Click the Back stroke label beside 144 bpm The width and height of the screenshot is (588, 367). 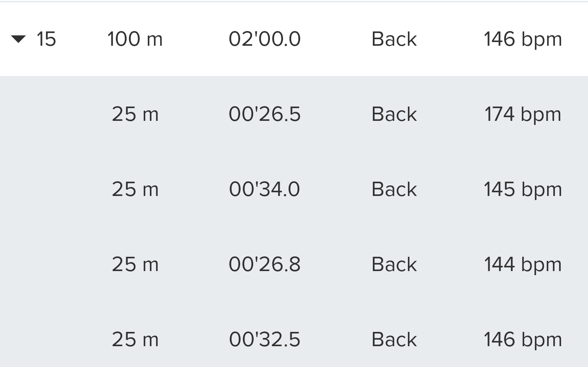[394, 264]
